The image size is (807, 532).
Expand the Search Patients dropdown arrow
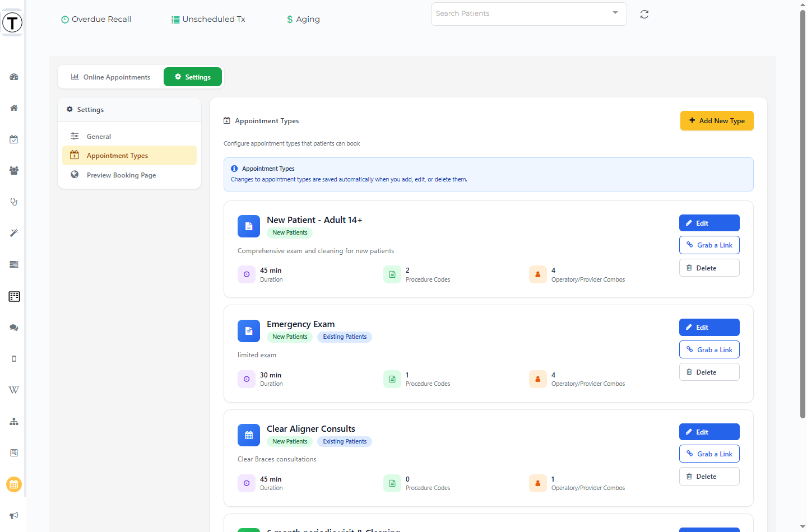615,13
